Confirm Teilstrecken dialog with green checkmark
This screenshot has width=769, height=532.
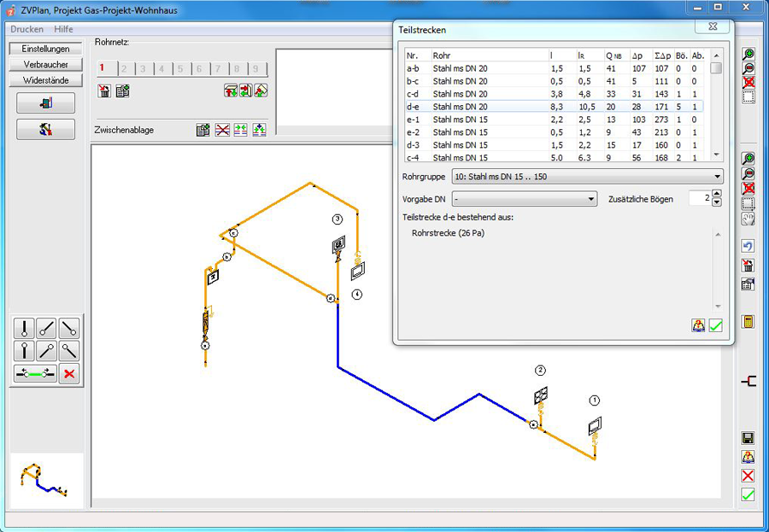point(716,325)
